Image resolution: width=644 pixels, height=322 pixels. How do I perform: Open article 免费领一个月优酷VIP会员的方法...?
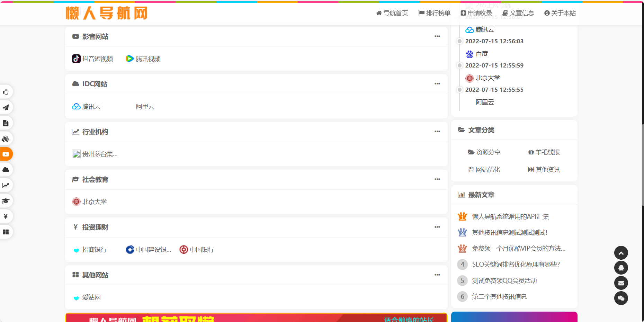coord(519,249)
